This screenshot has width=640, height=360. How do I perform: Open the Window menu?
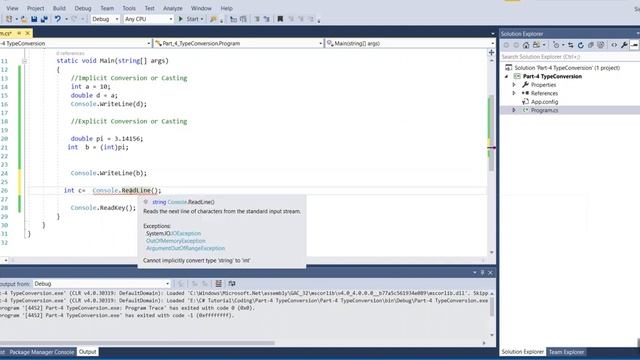tap(201, 8)
